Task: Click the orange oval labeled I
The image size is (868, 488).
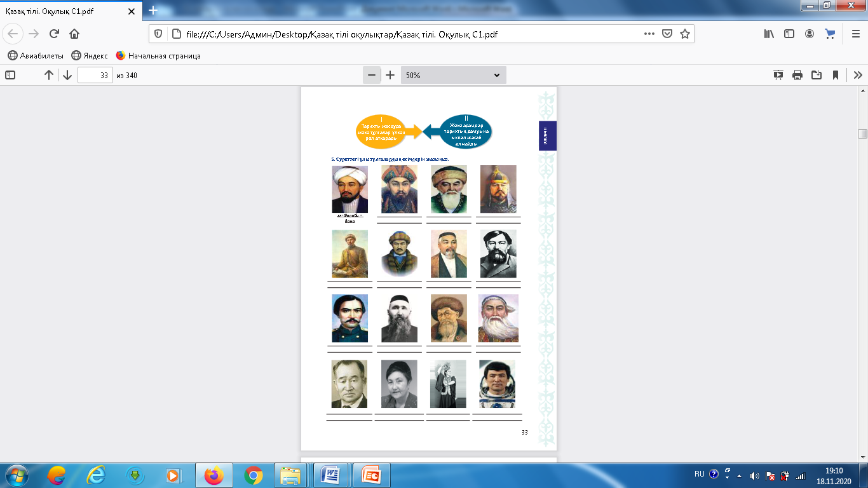Action: tap(381, 131)
